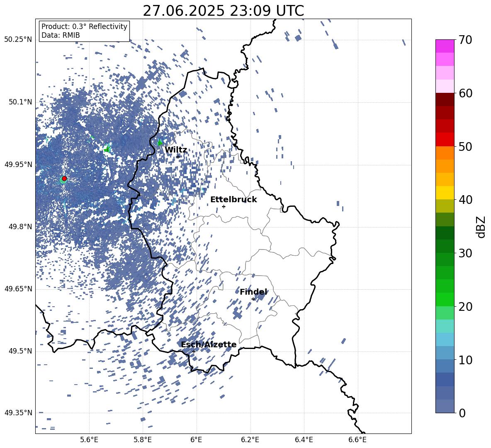The width and height of the screenshot is (491, 448).
Task: Click the title "27.06.2025 23:09 UTC"
Action: coord(223,11)
